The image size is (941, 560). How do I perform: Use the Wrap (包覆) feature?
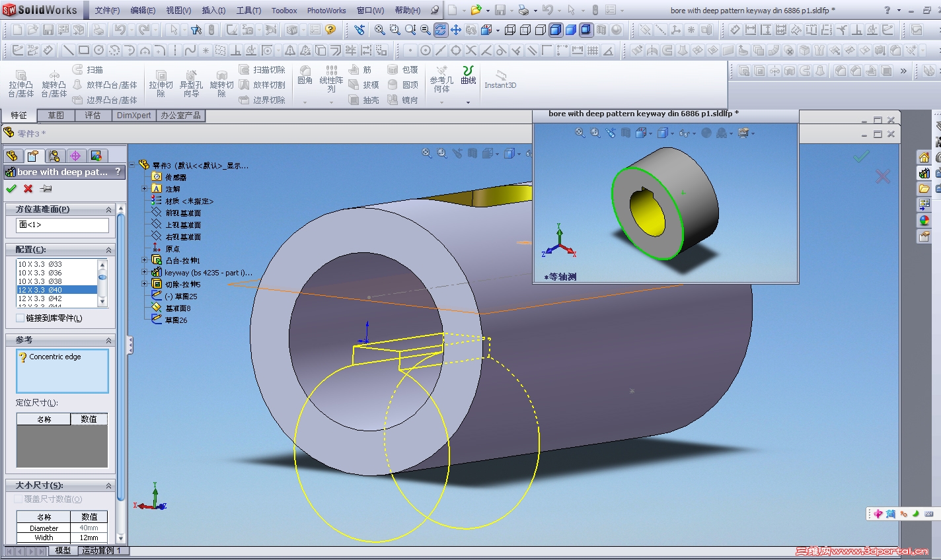click(x=403, y=69)
